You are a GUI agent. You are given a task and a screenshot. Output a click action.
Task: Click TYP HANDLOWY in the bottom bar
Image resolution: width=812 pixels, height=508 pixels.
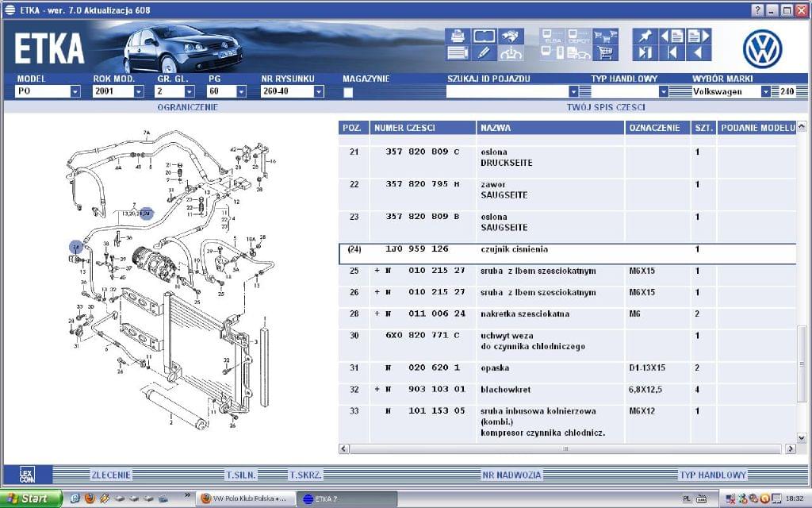click(713, 475)
